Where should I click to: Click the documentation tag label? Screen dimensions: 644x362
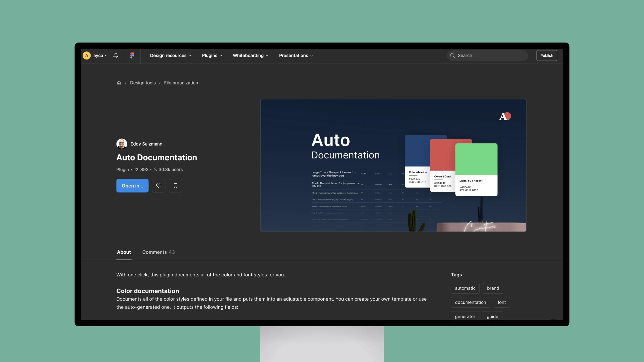[x=471, y=302]
